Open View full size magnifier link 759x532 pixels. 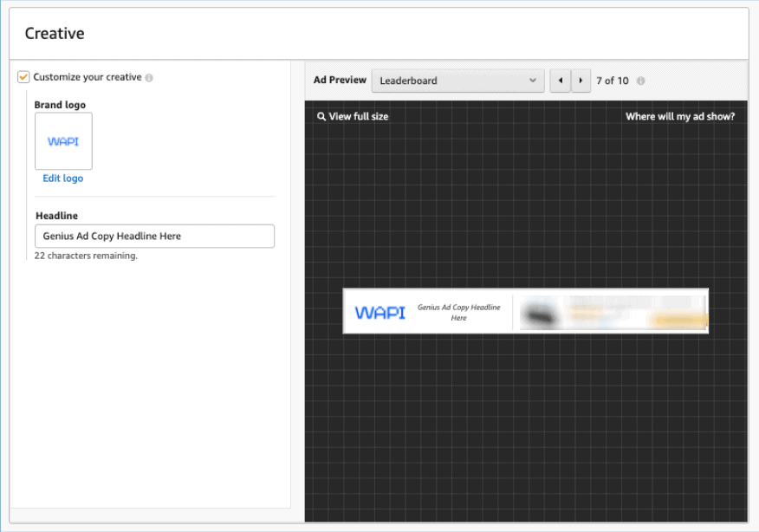[x=353, y=116]
